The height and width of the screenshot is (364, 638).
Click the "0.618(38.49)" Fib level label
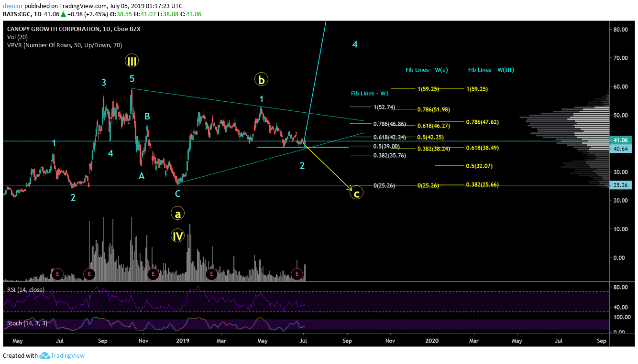(483, 148)
